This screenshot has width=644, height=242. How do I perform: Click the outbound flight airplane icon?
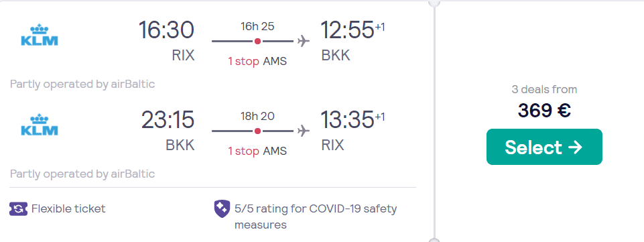(303, 41)
